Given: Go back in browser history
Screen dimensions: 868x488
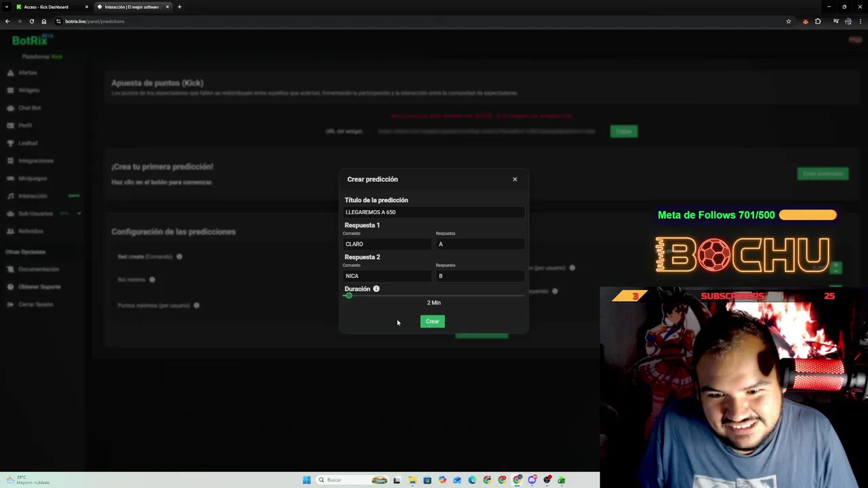Looking at the screenshot, I should 7,21.
